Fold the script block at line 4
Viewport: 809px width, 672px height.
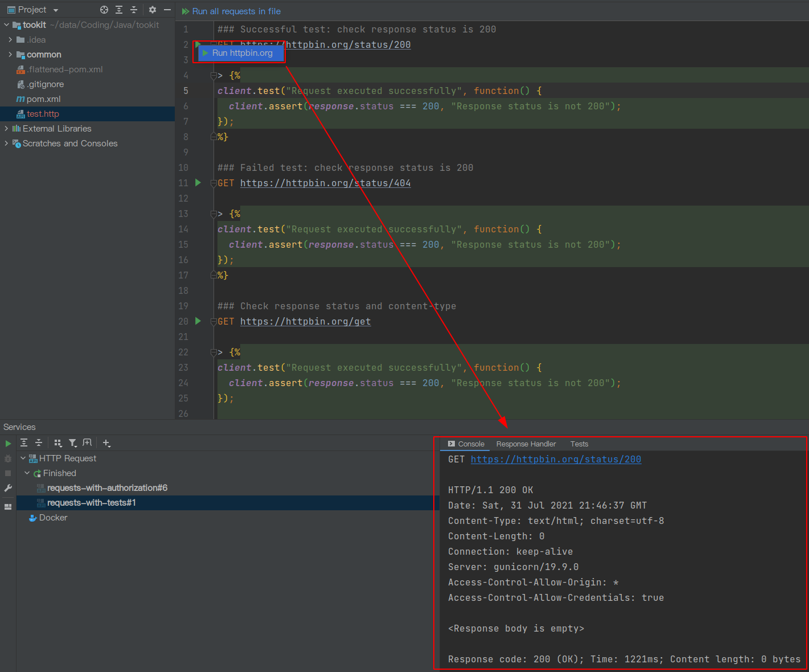(213, 75)
